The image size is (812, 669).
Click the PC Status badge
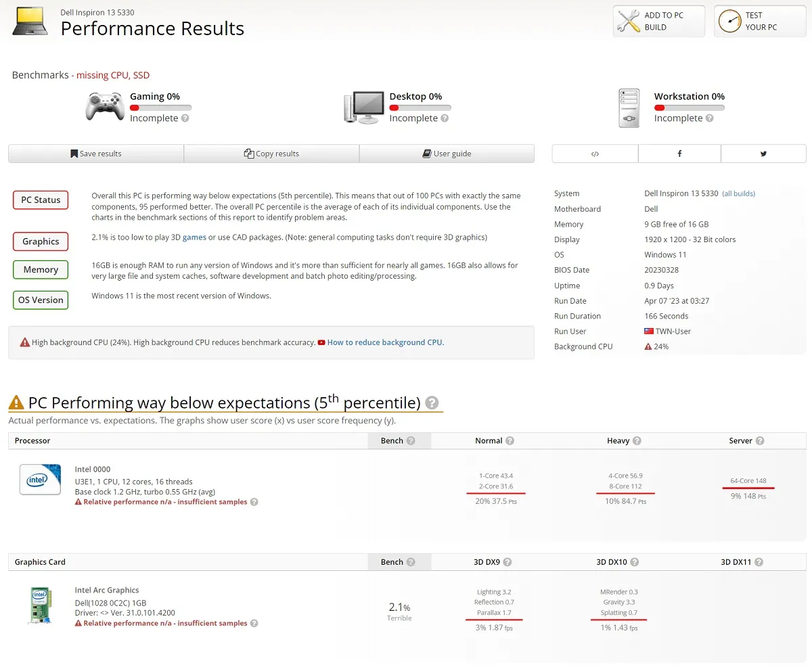pos(41,200)
